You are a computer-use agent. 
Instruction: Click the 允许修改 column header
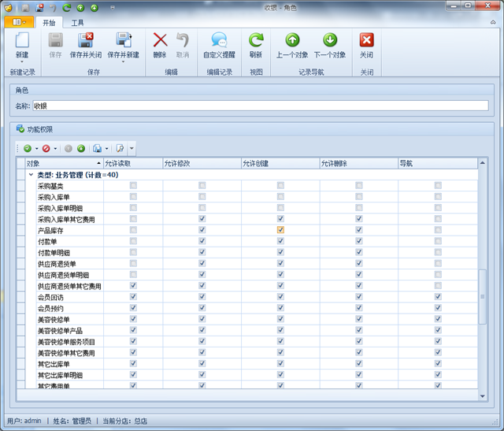202,163
